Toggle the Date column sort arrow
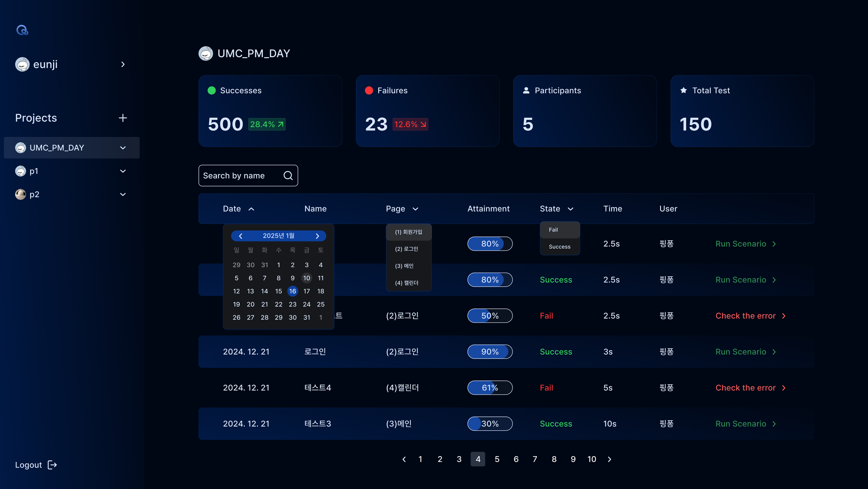Image resolution: width=868 pixels, height=489 pixels. tap(251, 209)
